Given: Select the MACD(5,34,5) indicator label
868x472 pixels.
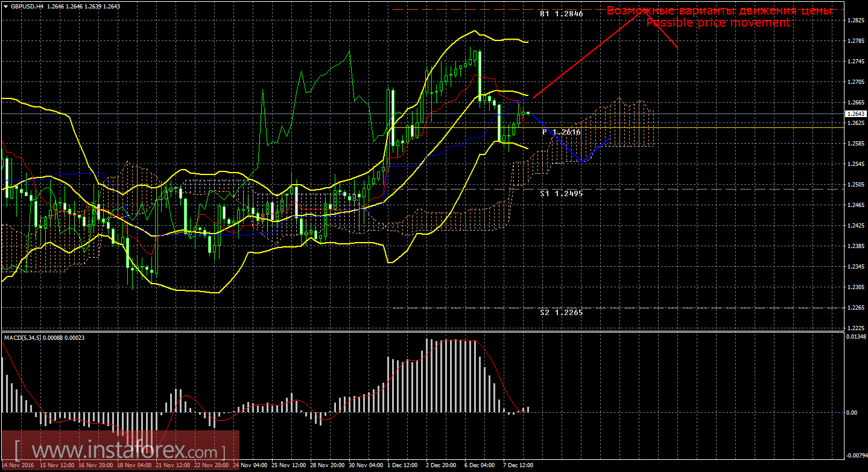Looking at the screenshot, I should 24,337.
